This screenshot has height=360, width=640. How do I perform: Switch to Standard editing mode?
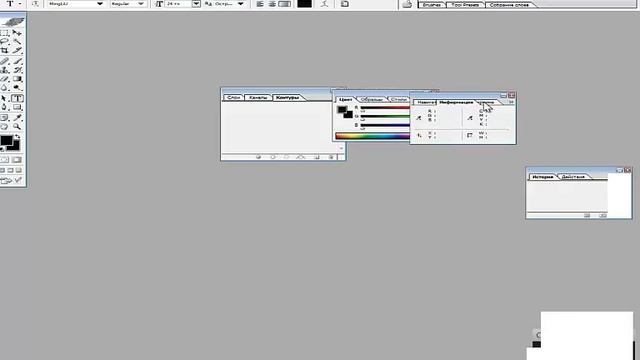4,160
